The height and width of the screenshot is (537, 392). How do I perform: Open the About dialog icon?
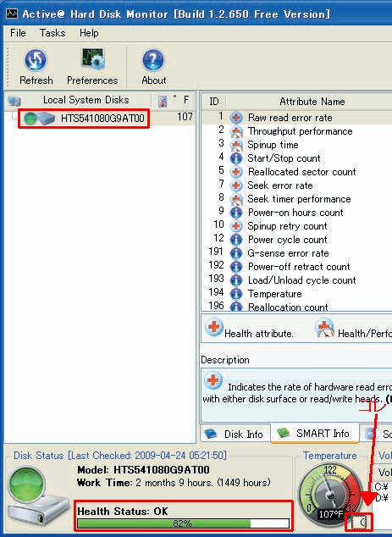152,60
